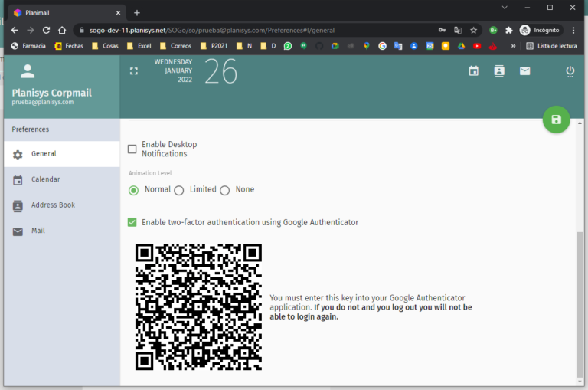The width and height of the screenshot is (588, 390).
Task: Open the General preferences section
Action: coord(44,154)
